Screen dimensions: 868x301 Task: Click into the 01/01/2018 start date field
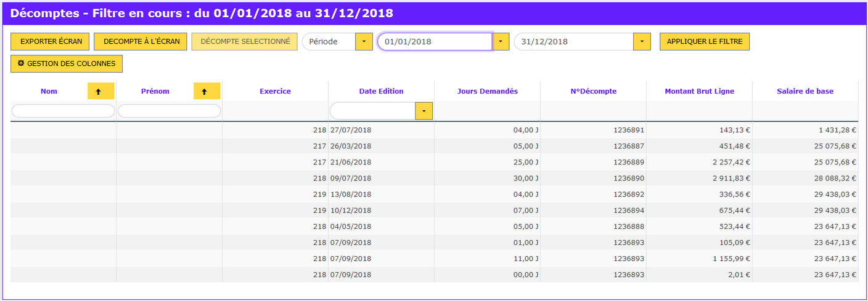435,42
